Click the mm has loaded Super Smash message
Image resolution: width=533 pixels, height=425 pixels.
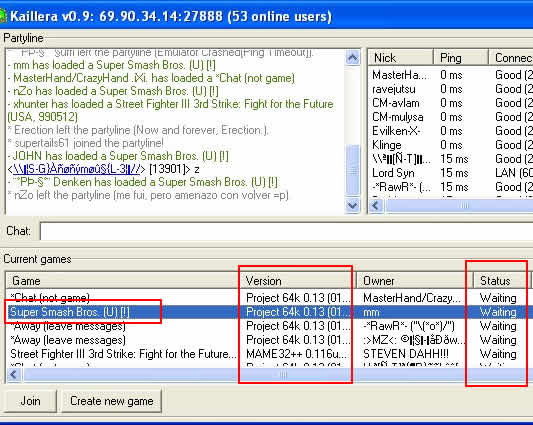(111, 65)
